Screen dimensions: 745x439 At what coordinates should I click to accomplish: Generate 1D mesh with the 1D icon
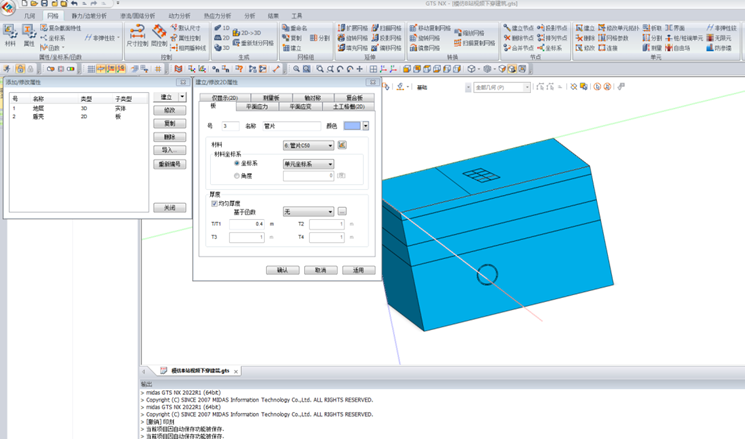point(222,28)
